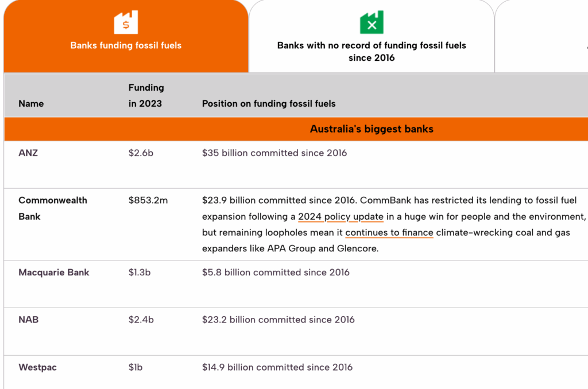
Task: Select the ANZ bank name
Action: point(28,153)
